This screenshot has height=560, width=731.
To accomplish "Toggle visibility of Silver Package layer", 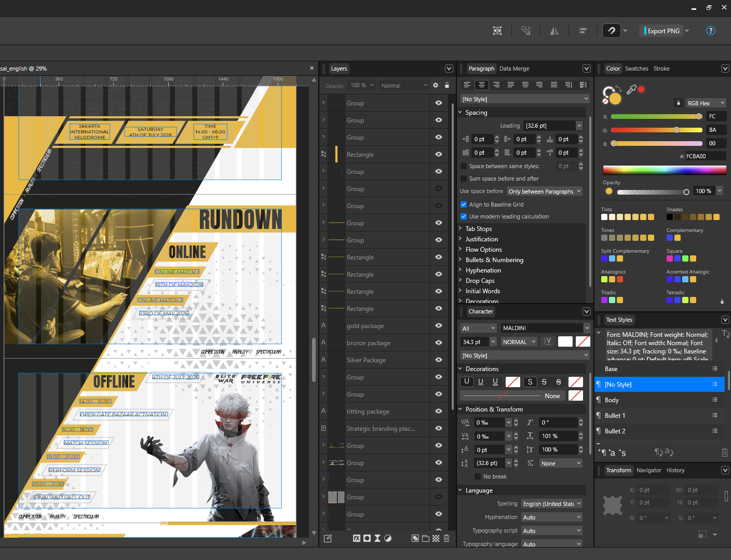I will tap(439, 360).
